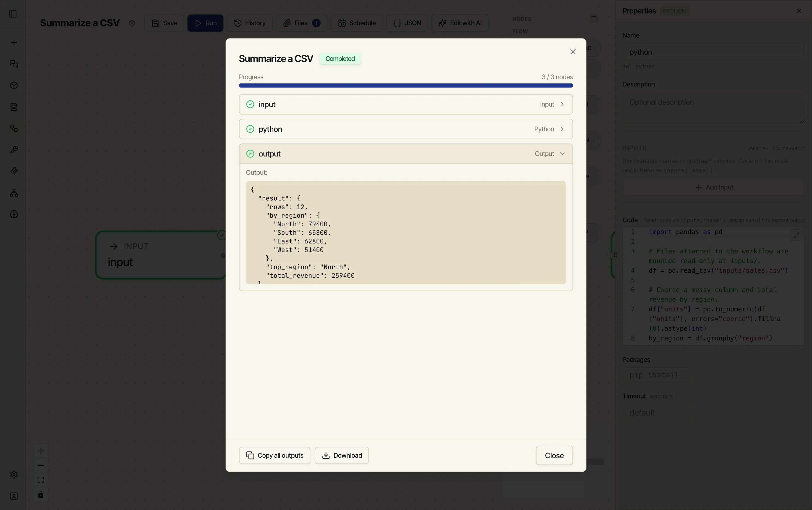Open the document icon in sidebar
812x510 pixels.
(x=14, y=107)
